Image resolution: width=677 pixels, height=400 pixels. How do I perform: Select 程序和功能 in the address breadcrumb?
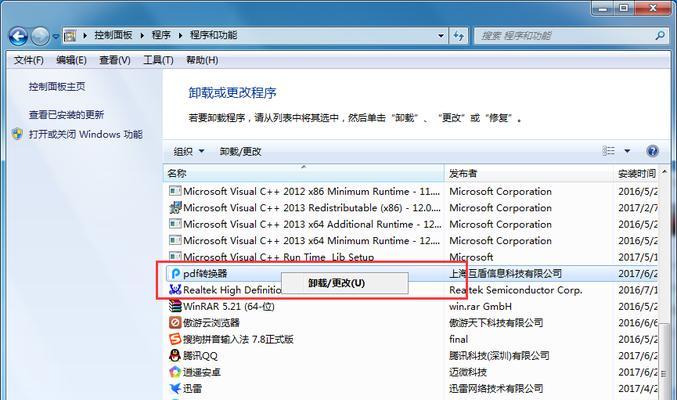tap(213, 35)
